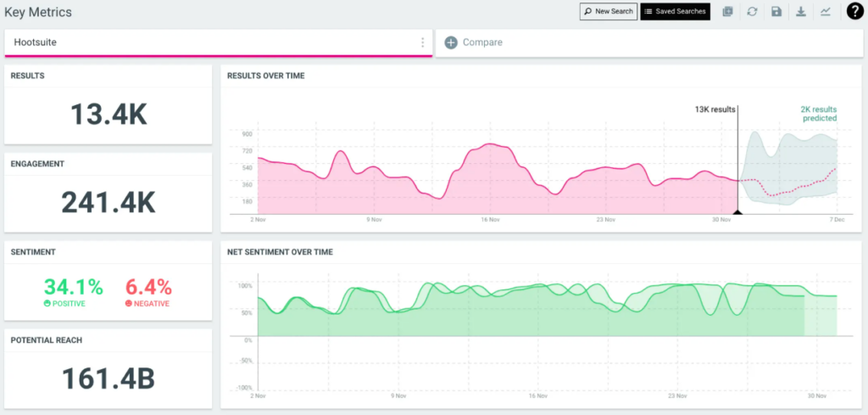Click the Compare label to add query
868x415 pixels.
coord(482,42)
